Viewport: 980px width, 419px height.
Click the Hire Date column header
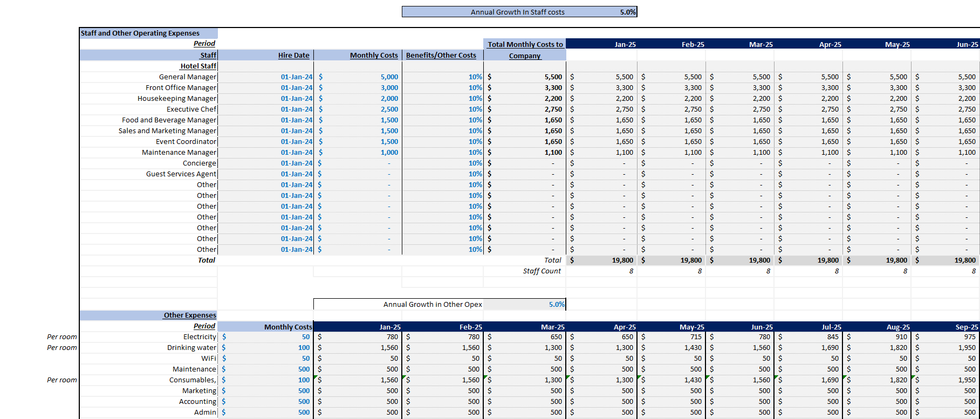293,56
